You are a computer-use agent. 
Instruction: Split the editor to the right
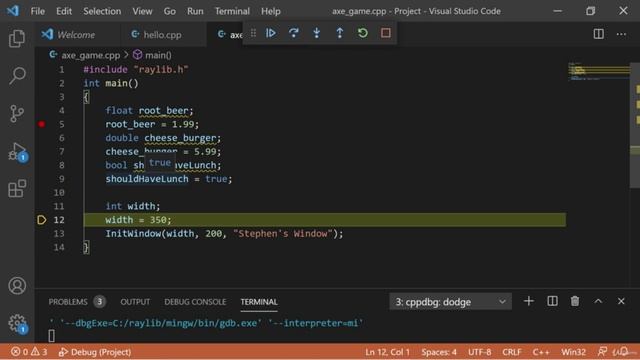598,34
